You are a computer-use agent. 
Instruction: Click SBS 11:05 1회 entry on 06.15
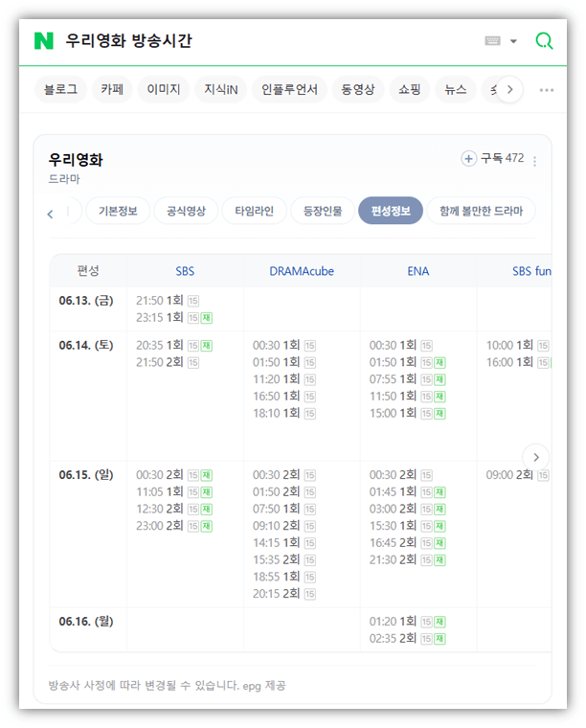174,492
